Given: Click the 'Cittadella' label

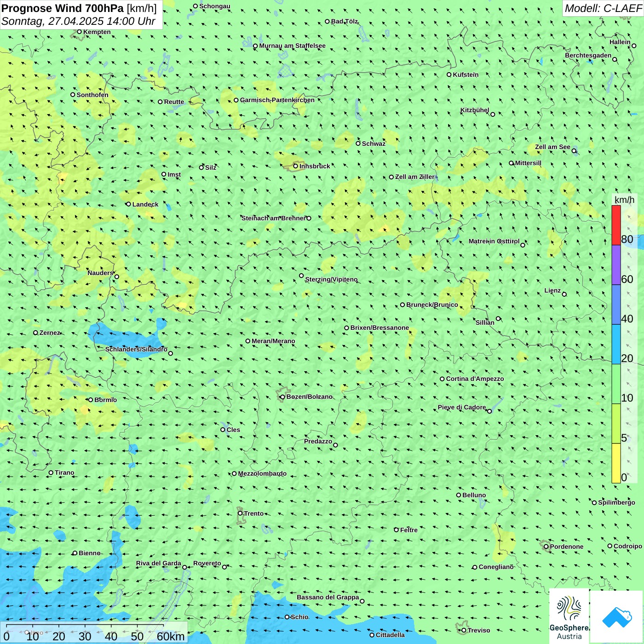Looking at the screenshot, I should [390, 635].
